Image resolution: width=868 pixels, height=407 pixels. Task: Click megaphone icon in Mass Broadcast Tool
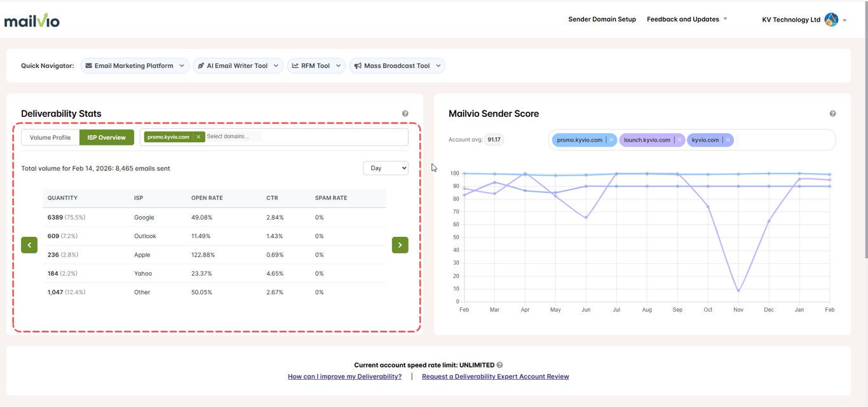coord(358,66)
